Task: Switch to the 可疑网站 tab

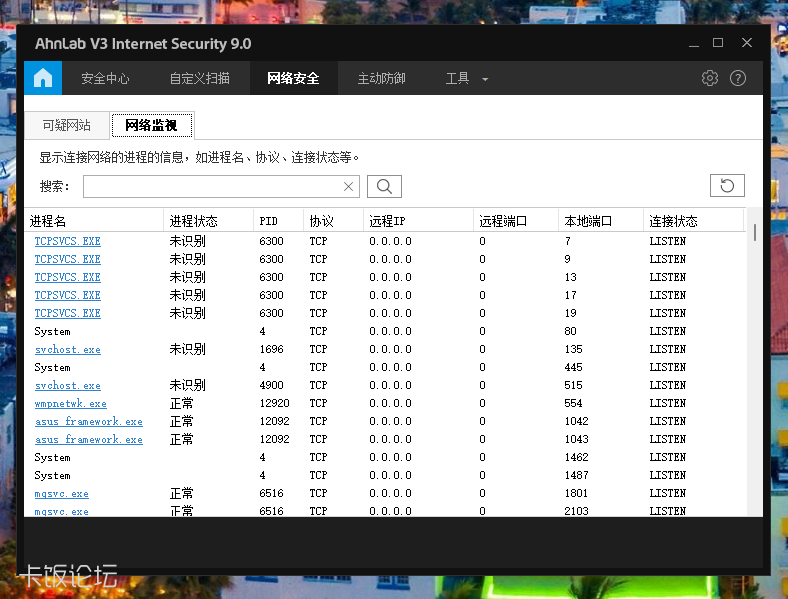Action: tap(66, 125)
